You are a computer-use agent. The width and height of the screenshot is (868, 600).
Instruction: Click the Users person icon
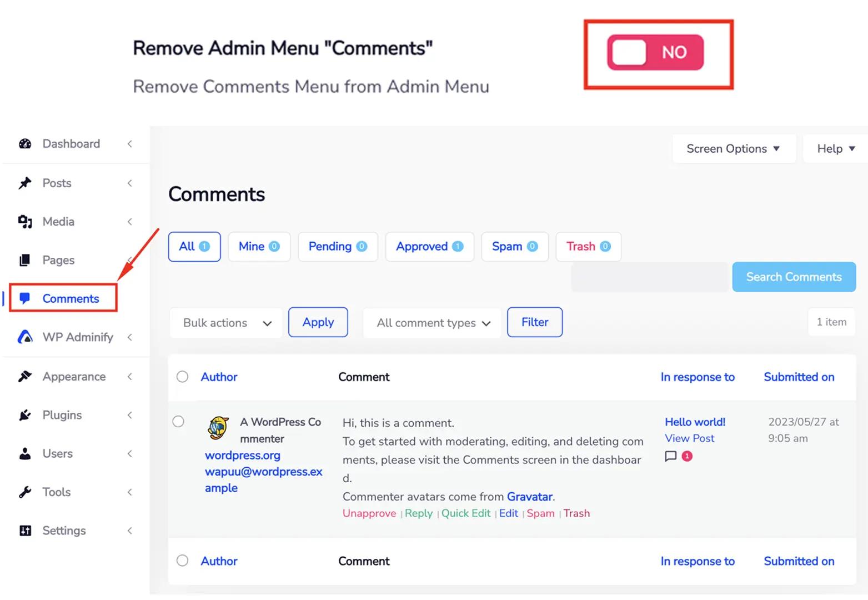25,453
